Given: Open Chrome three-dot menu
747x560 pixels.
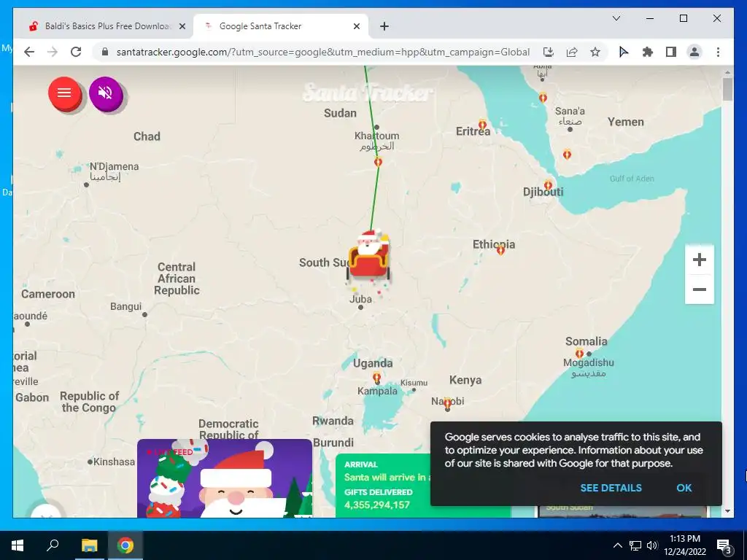Looking at the screenshot, I should click(x=718, y=52).
